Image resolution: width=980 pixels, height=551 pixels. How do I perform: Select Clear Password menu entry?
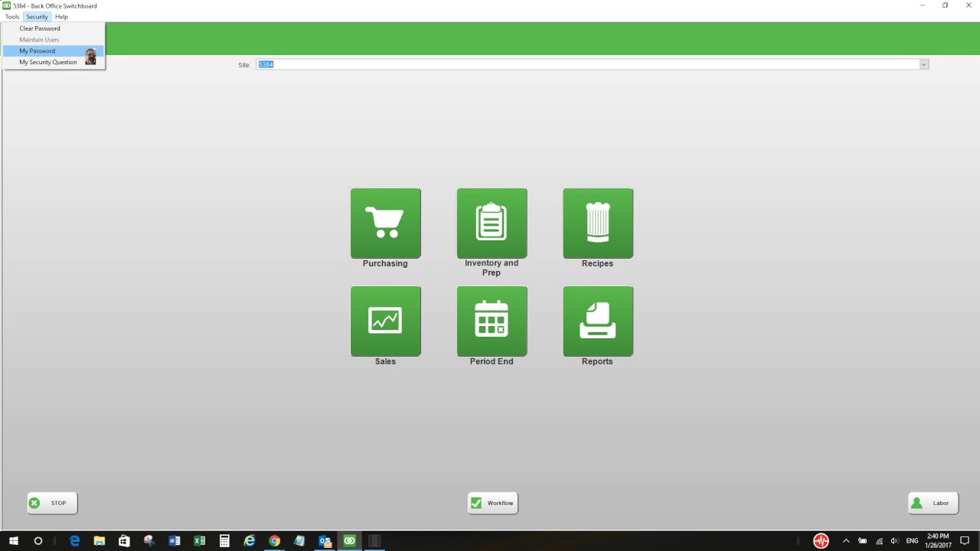click(x=53, y=28)
